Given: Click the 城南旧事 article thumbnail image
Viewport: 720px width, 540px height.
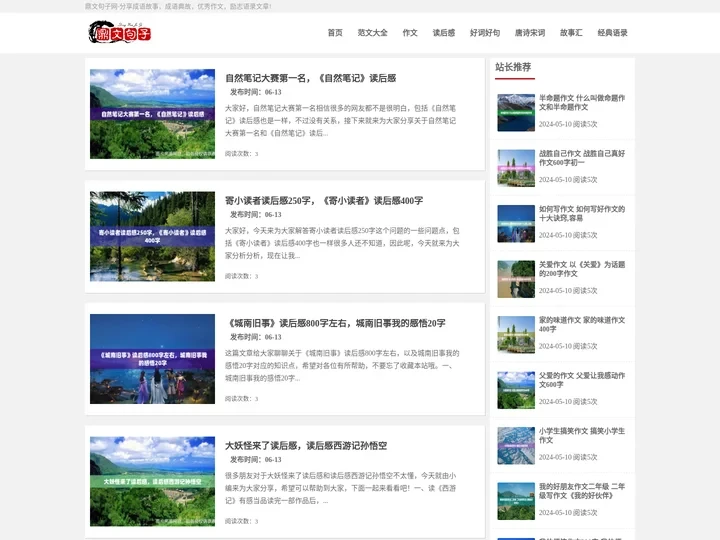Looking at the screenshot, I should coord(152,359).
